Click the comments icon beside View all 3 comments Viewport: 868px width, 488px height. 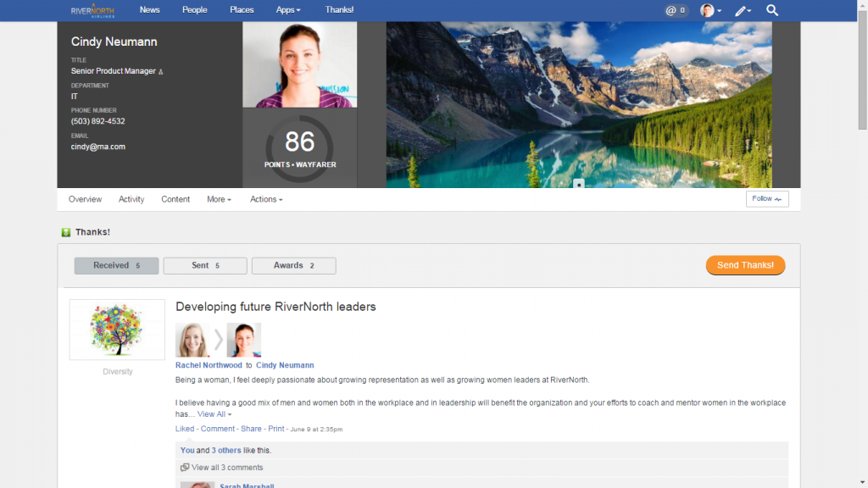pos(185,468)
